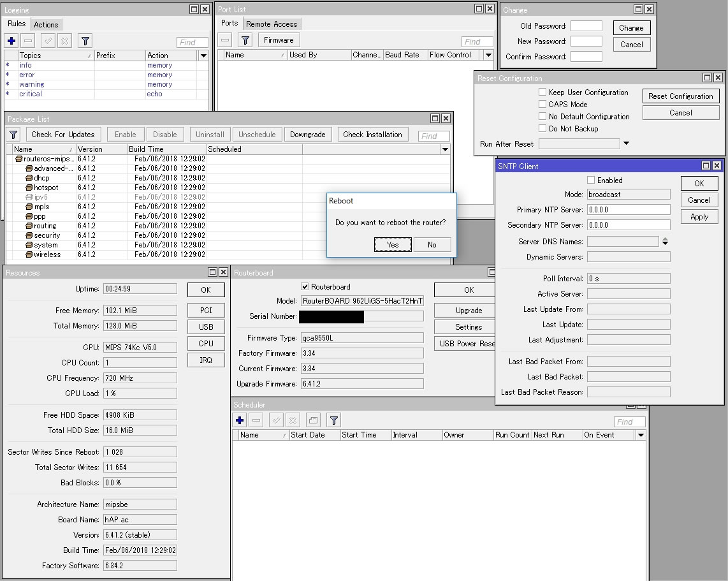Check Keep User Configuration option
This screenshot has height=581, width=728.
pos(542,92)
